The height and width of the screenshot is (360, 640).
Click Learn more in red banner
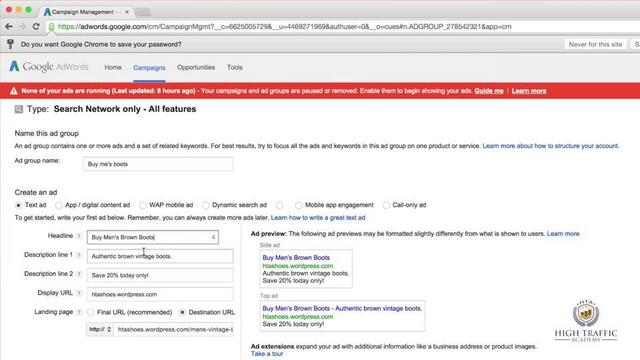coord(529,91)
